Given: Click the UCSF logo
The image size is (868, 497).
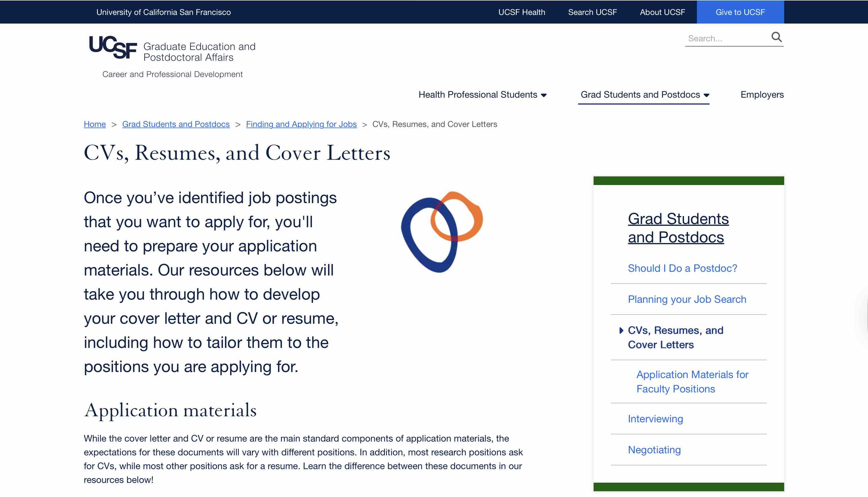Looking at the screenshot, I should click(x=113, y=47).
